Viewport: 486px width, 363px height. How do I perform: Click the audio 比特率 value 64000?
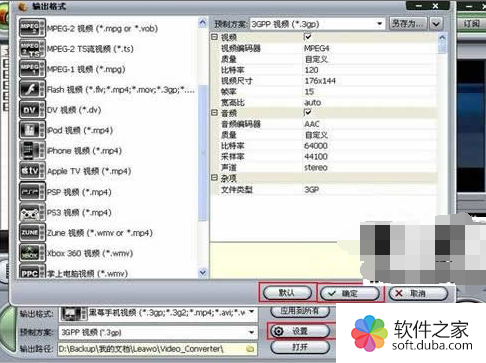pyautogui.click(x=316, y=146)
